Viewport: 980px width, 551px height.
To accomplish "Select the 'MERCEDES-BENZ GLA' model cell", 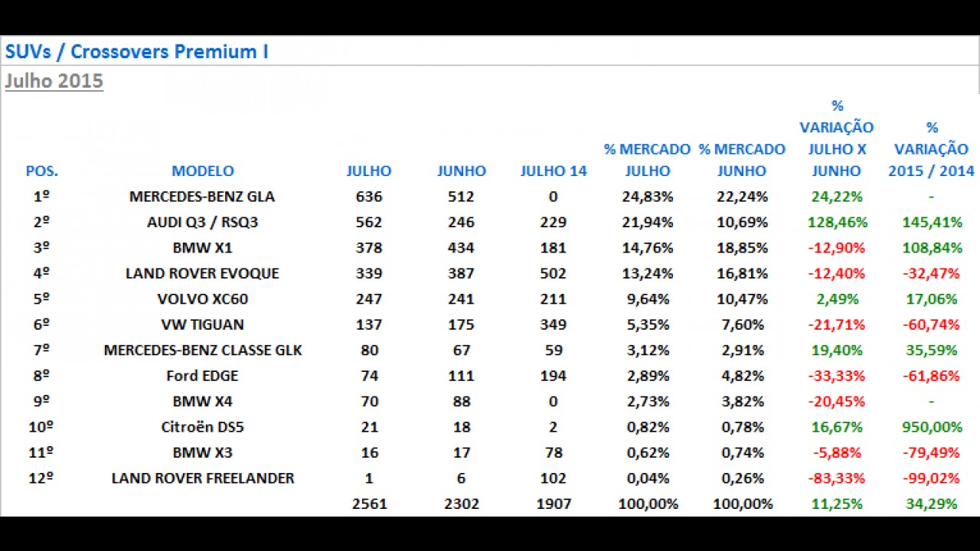I will pyautogui.click(x=202, y=197).
